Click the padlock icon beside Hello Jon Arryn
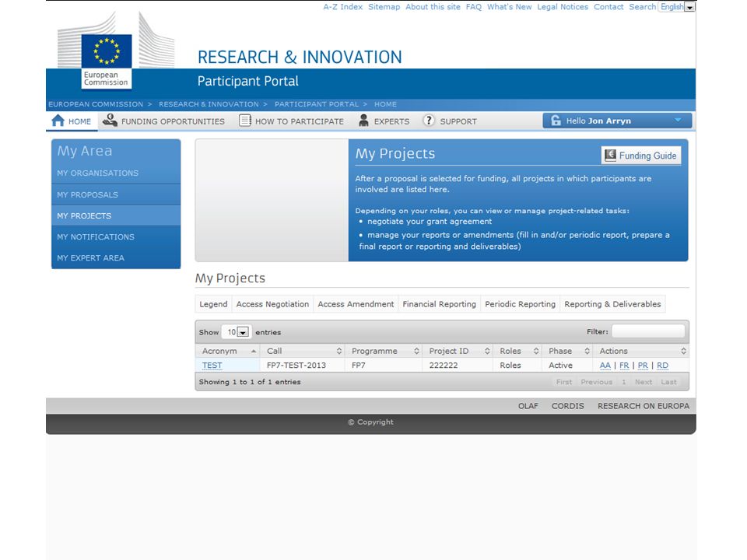 556,121
